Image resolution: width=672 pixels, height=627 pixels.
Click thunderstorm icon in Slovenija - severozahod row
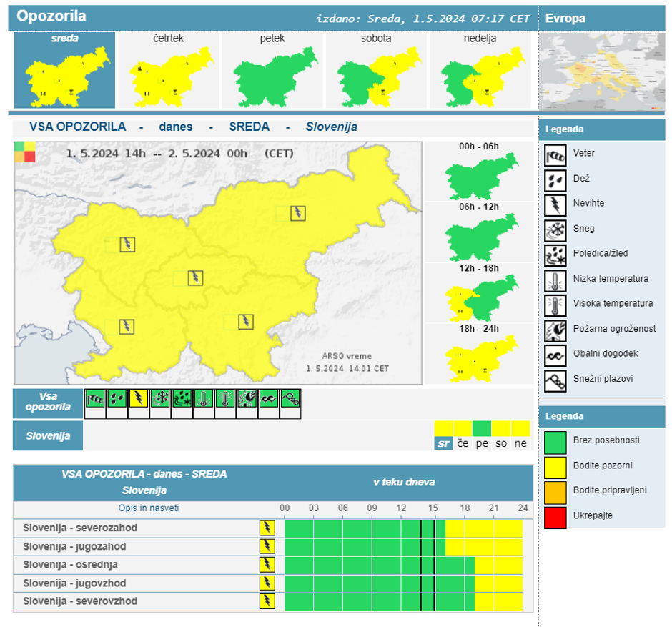(267, 528)
